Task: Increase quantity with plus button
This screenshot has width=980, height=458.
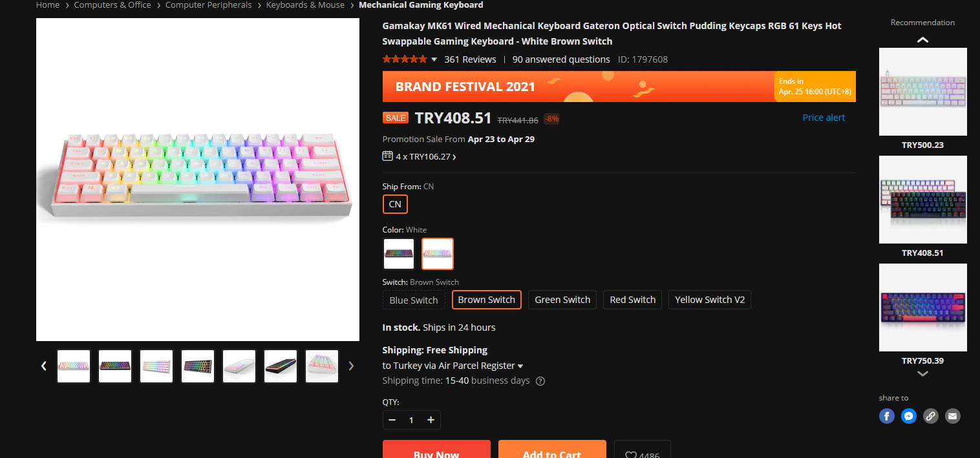Action: (x=431, y=420)
